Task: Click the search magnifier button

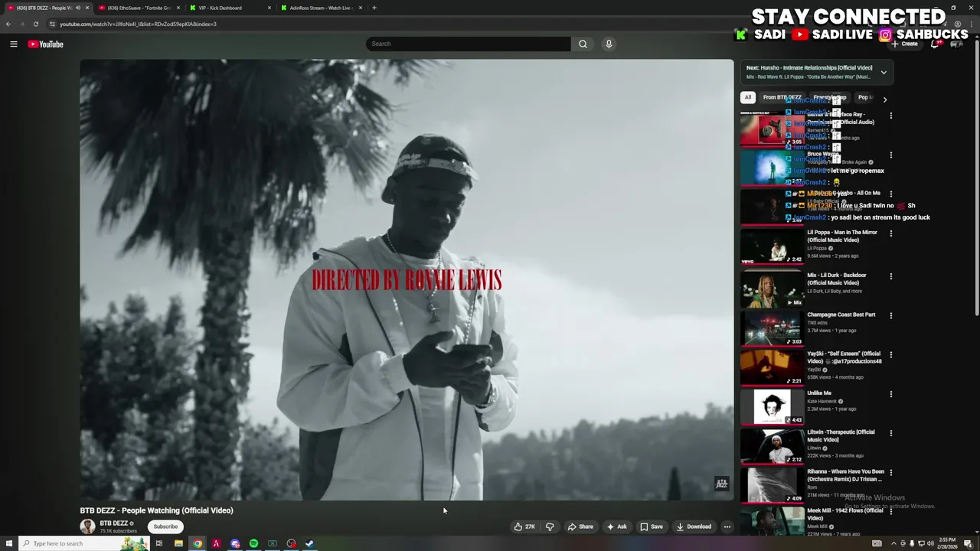Action: pyautogui.click(x=583, y=44)
